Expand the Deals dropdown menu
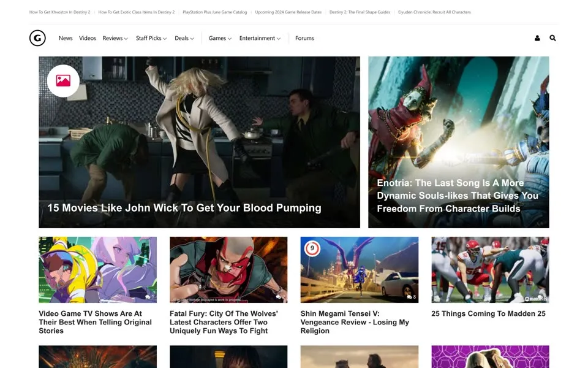 [184, 38]
